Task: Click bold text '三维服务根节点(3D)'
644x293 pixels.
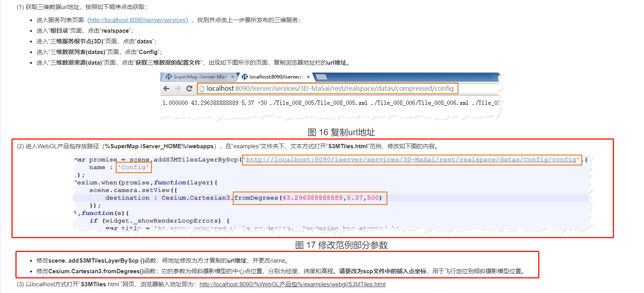Action: pyautogui.click(x=77, y=41)
